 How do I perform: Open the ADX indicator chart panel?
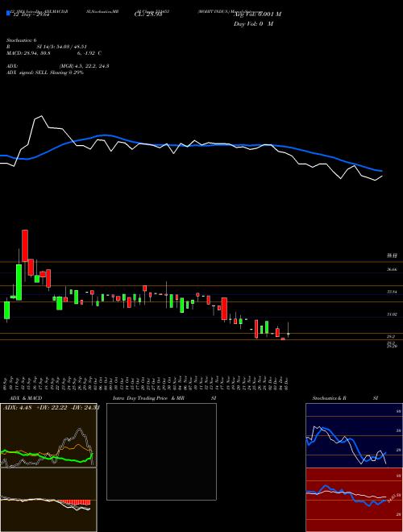coord(48,435)
